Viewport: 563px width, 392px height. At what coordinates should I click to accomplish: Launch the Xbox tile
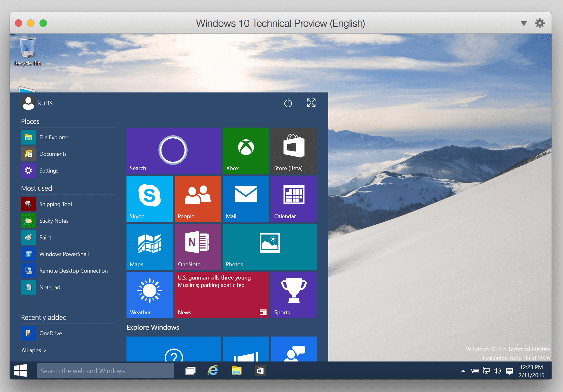[246, 151]
